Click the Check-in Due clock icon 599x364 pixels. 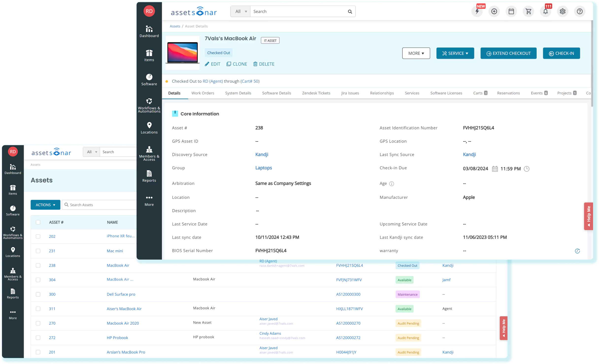[x=527, y=169]
